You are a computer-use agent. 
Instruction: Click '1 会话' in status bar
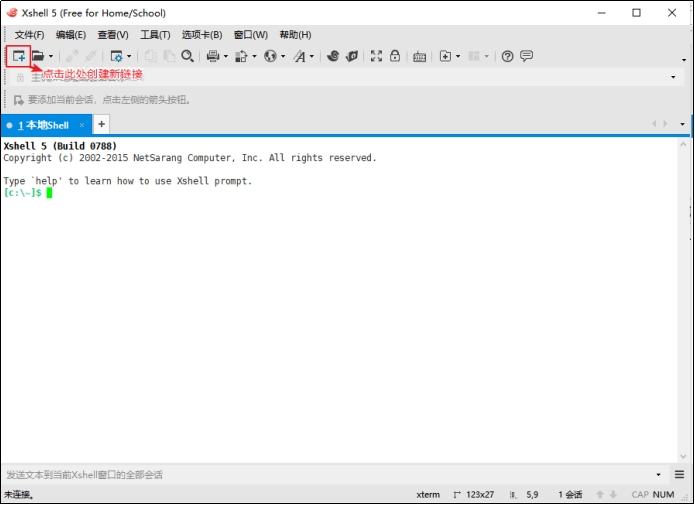point(570,495)
